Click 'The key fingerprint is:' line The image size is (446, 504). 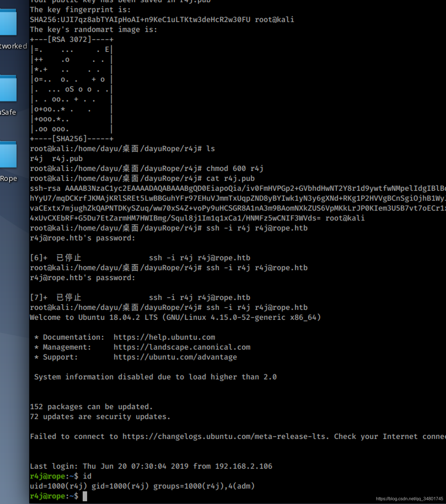[80, 10]
